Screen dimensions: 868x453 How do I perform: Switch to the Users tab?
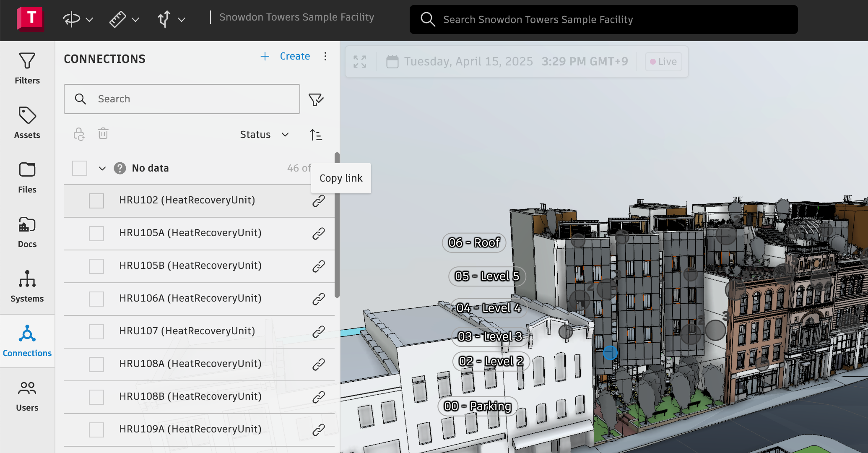coord(27,396)
